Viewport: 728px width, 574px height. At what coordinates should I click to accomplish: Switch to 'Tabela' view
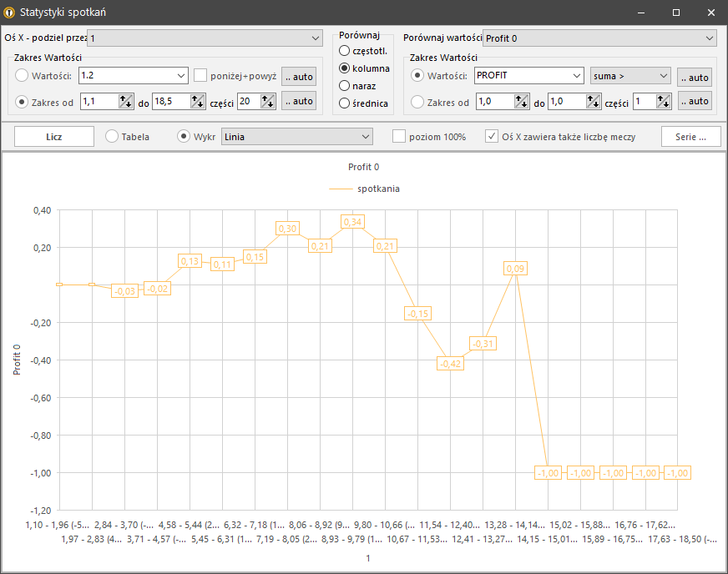(x=112, y=136)
